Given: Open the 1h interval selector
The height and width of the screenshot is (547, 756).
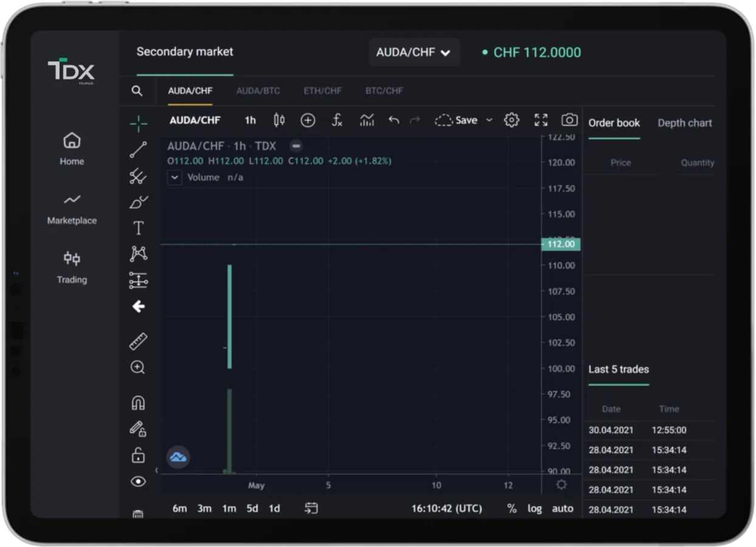Looking at the screenshot, I should pos(250,120).
